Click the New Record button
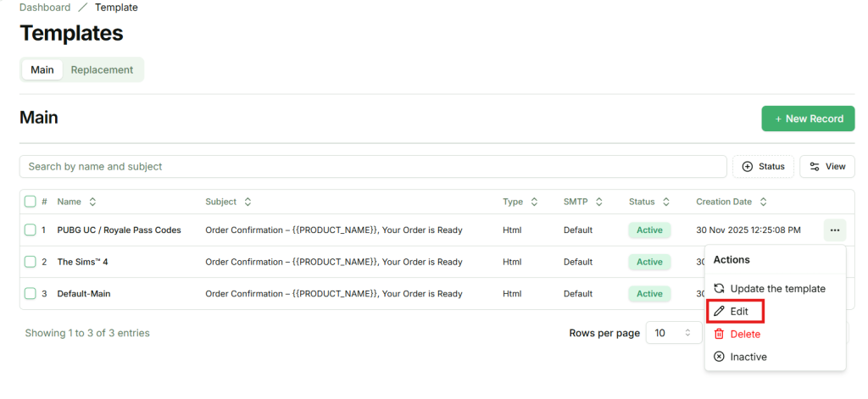This screenshot has width=868, height=399. 808,119
